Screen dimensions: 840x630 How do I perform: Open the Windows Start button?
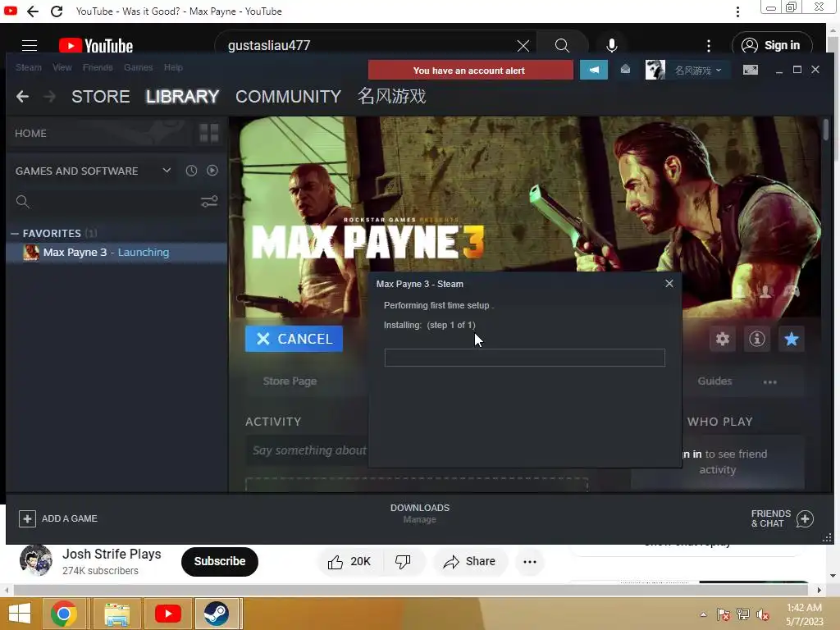coord(20,614)
